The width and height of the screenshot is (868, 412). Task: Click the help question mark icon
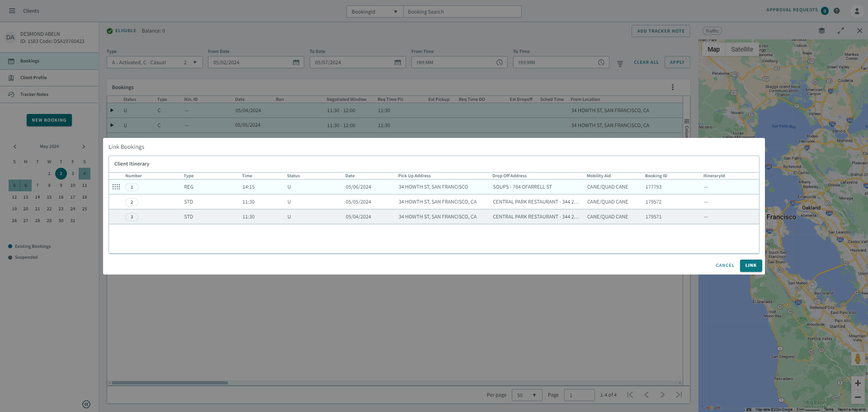(x=837, y=11)
